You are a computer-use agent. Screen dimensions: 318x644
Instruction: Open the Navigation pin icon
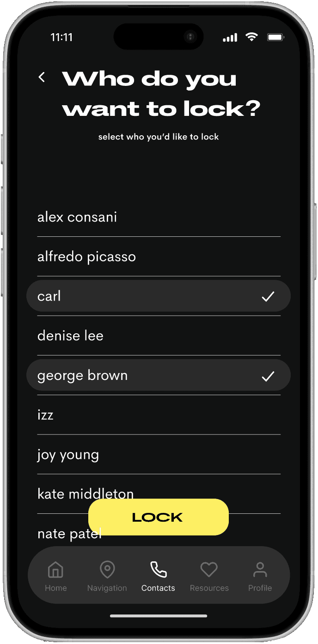(107, 570)
